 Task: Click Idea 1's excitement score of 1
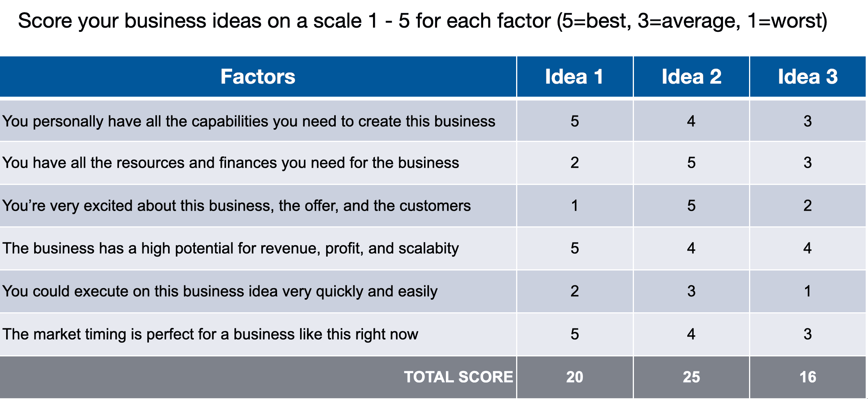(x=574, y=206)
